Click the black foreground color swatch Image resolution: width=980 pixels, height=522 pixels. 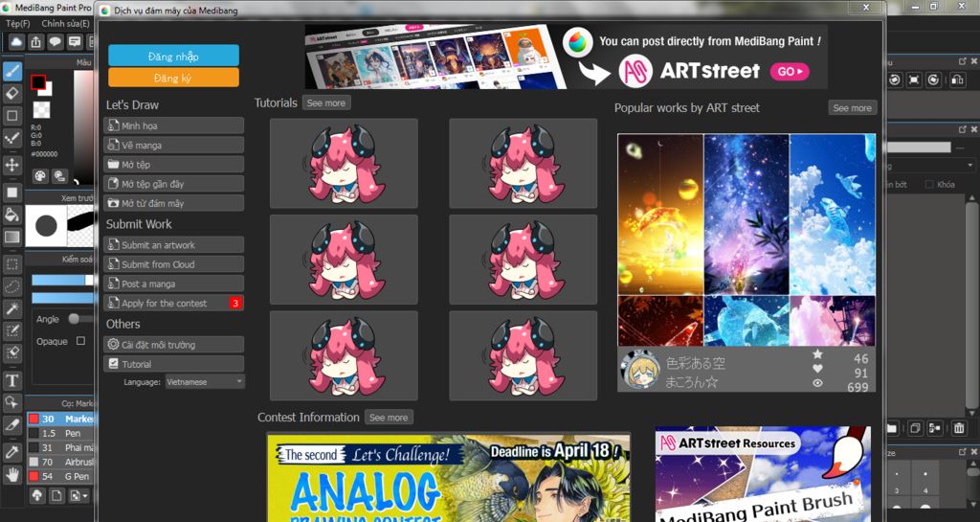[x=38, y=82]
